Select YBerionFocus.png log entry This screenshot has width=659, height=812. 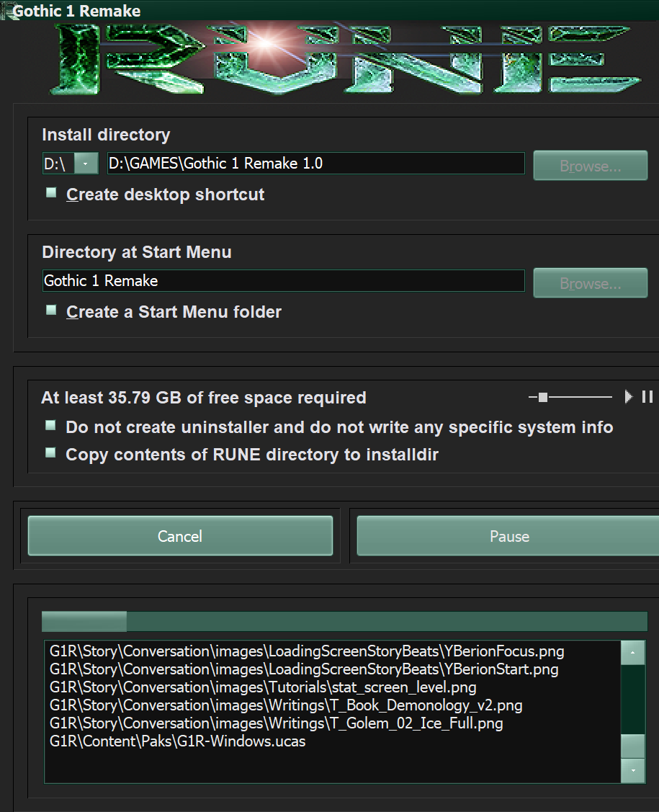tap(307, 651)
